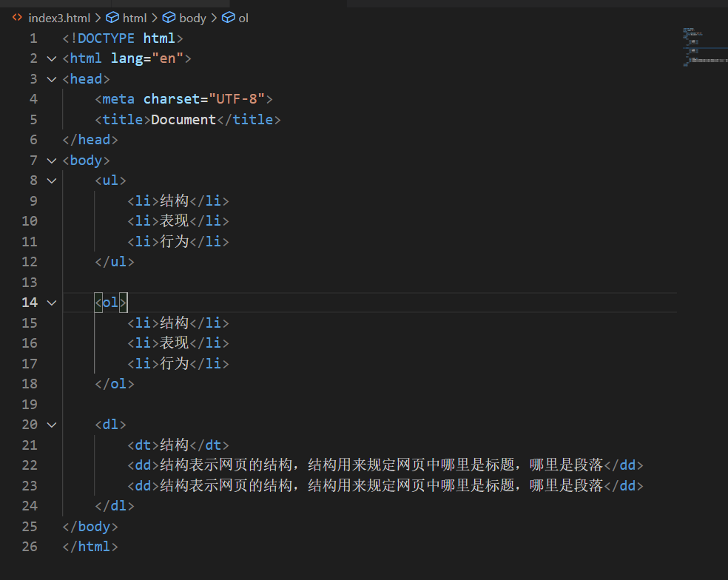Click the word Document in the title

click(x=183, y=119)
